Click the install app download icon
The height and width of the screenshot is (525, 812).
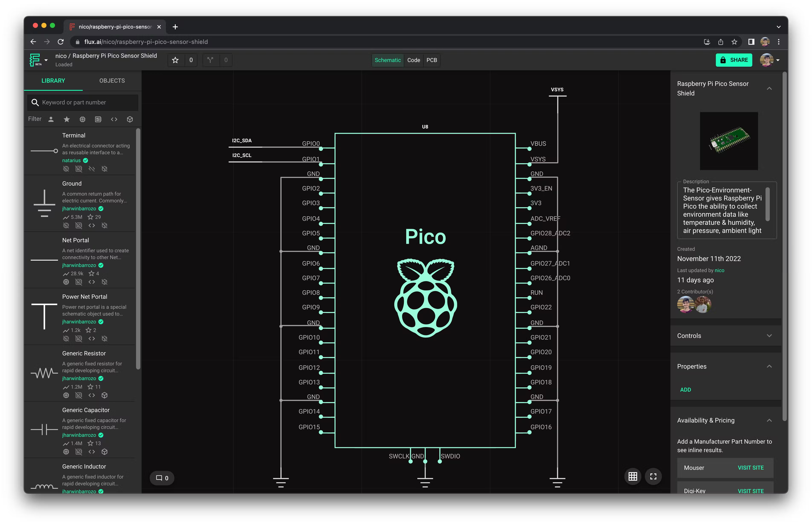(x=707, y=42)
